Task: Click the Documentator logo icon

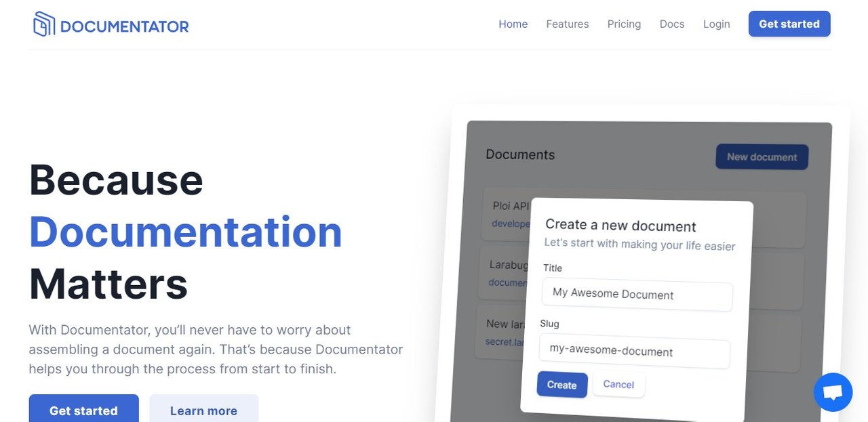Action: (43, 24)
